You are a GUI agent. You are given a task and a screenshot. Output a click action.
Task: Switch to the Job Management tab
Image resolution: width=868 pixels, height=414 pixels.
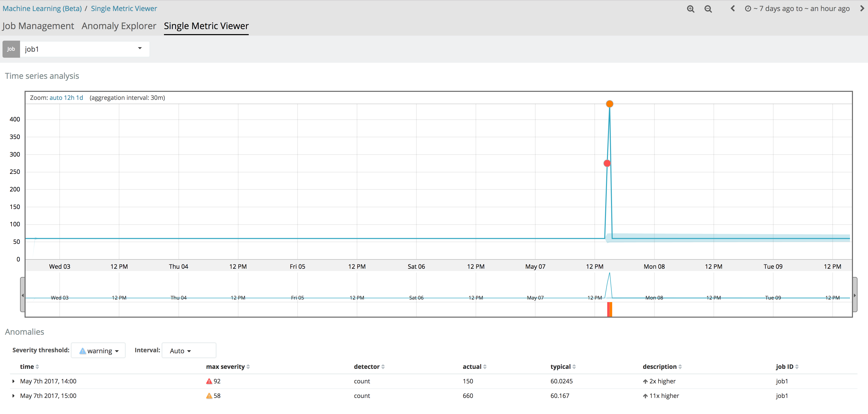38,26
